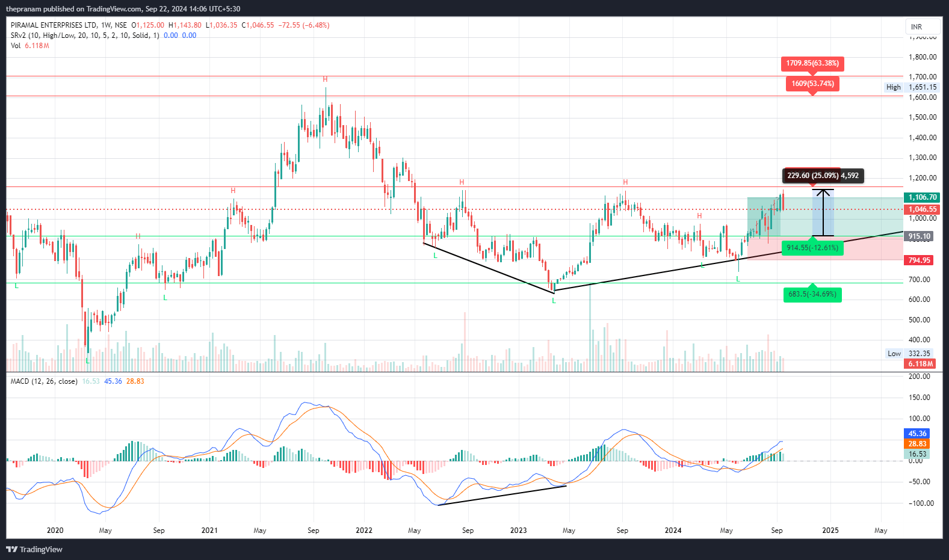Select the MACD (12, 26, close) legend
The width and height of the screenshot is (949, 560).
coord(44,381)
